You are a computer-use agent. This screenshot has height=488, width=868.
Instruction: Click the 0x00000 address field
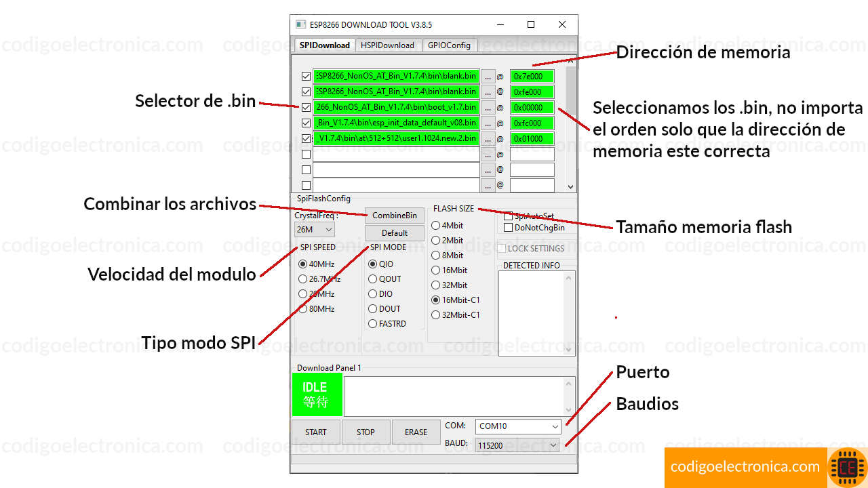(532, 107)
